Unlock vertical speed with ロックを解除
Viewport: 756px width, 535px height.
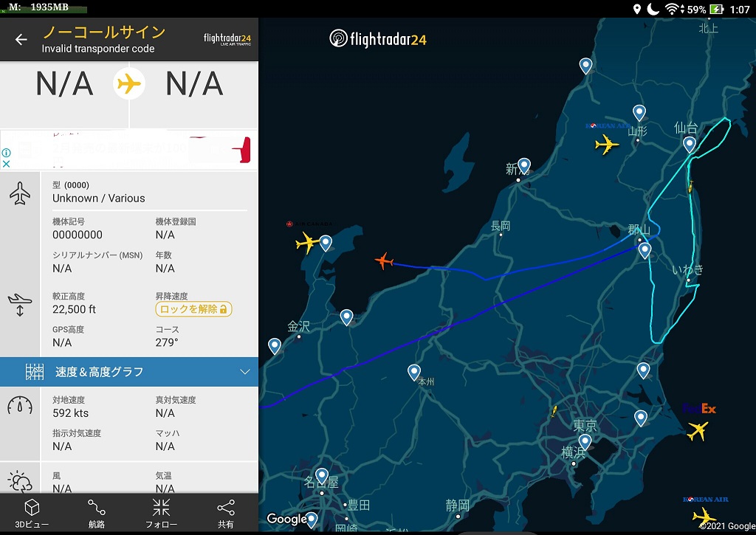click(193, 309)
